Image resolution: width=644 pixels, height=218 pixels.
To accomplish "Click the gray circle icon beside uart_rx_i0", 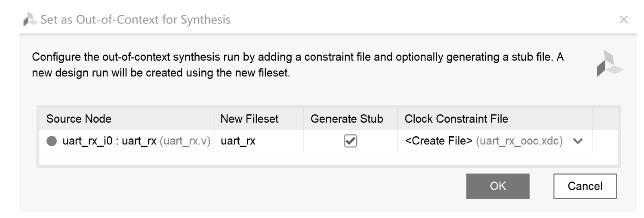I will pos(52,141).
